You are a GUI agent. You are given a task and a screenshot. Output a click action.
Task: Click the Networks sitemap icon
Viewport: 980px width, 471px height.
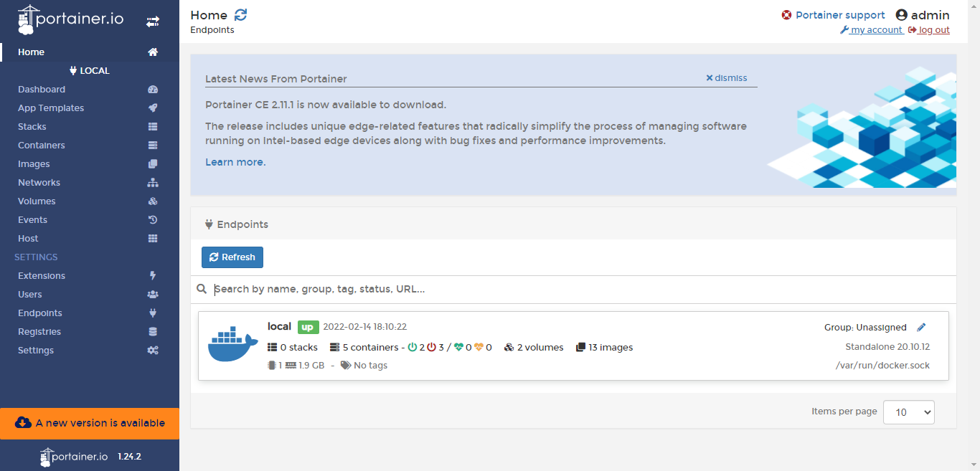[x=153, y=183]
